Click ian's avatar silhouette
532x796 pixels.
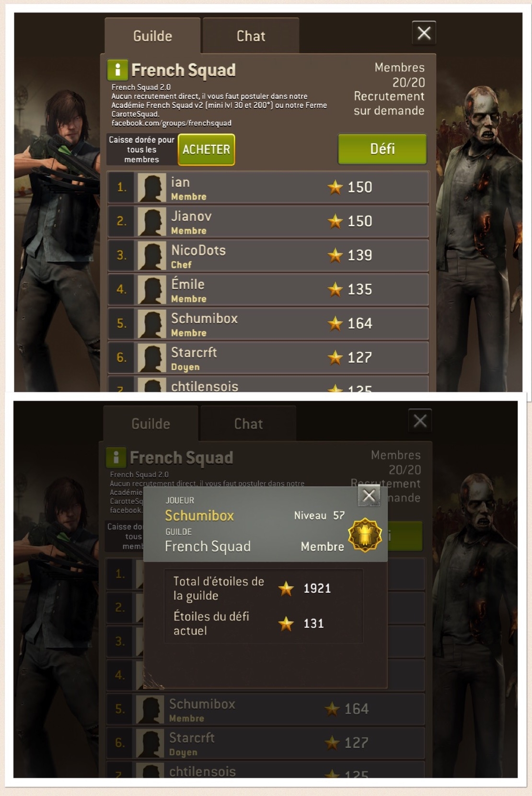[152, 187]
